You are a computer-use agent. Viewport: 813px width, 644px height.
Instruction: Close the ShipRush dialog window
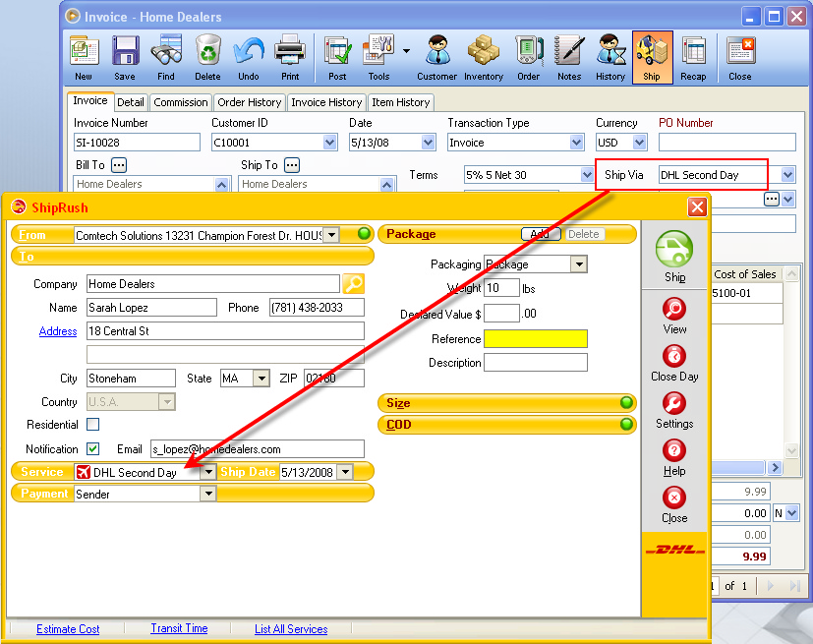click(x=697, y=207)
